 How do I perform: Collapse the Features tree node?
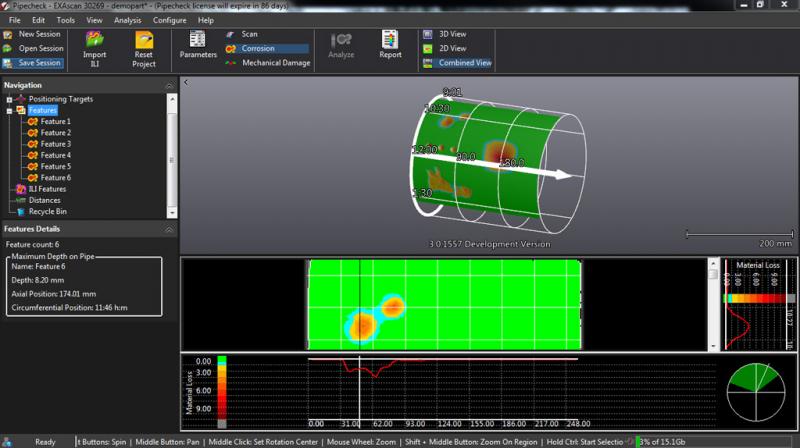(x=9, y=110)
